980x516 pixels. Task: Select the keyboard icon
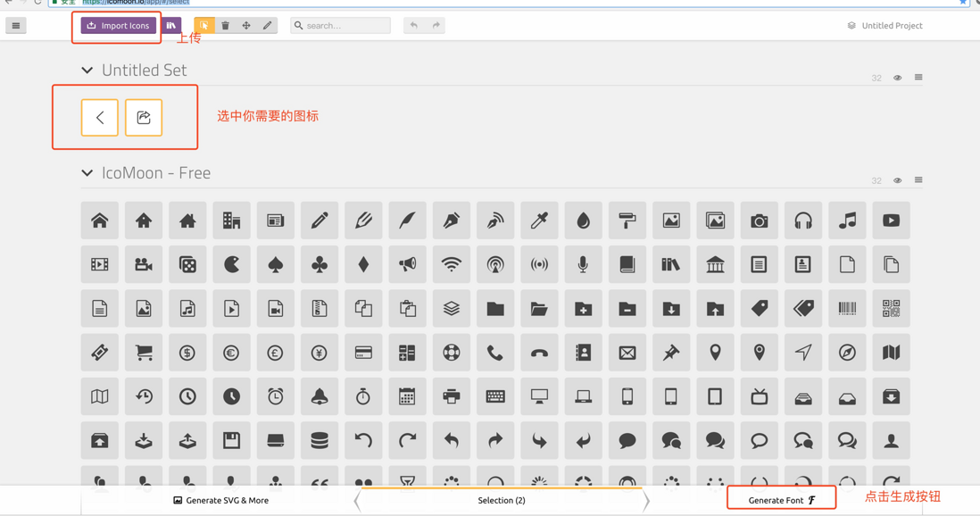(495, 396)
